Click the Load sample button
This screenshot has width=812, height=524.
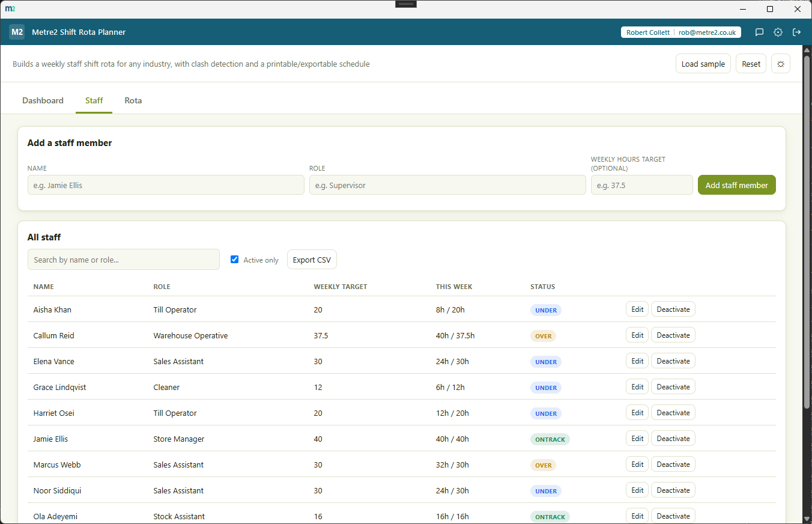(x=703, y=64)
